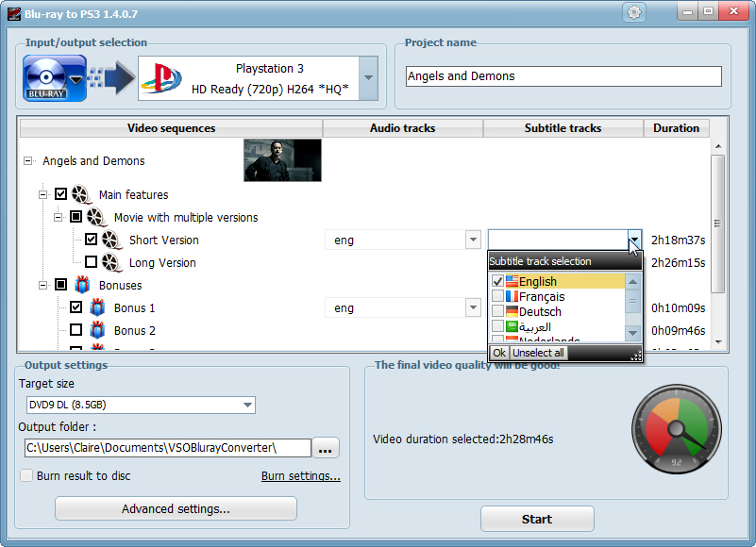
Task: Uncheck the English subtitle checkbox
Action: point(497,281)
